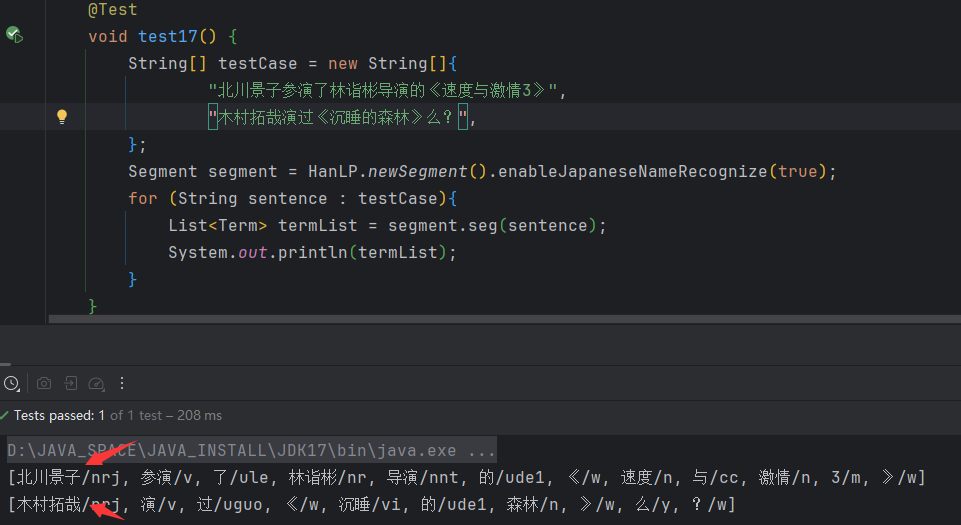Click the dropdown corner on the profiler icon
The width and height of the screenshot is (961, 525).
point(103,390)
